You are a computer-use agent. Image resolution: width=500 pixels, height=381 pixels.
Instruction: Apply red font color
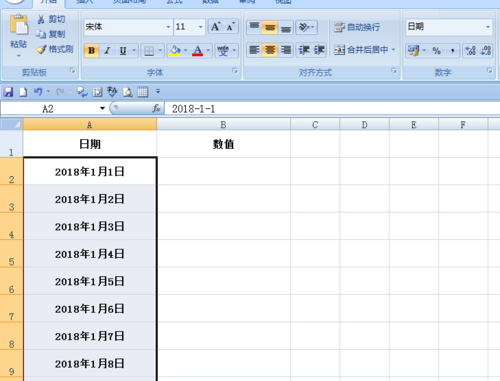tap(198, 51)
